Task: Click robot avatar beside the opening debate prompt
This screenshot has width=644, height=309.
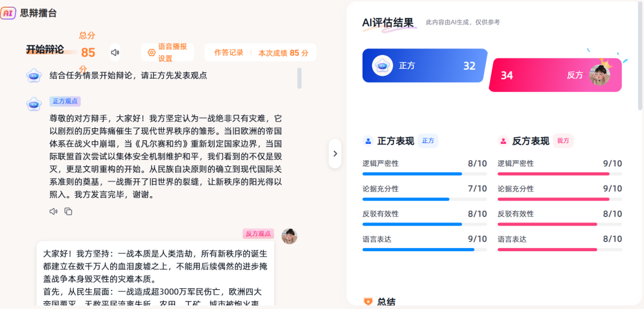Action: (x=33, y=76)
